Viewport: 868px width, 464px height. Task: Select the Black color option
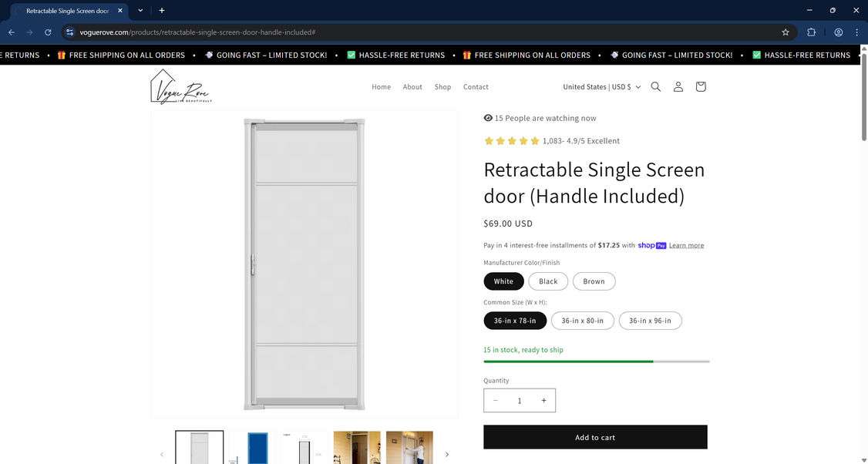coord(547,281)
